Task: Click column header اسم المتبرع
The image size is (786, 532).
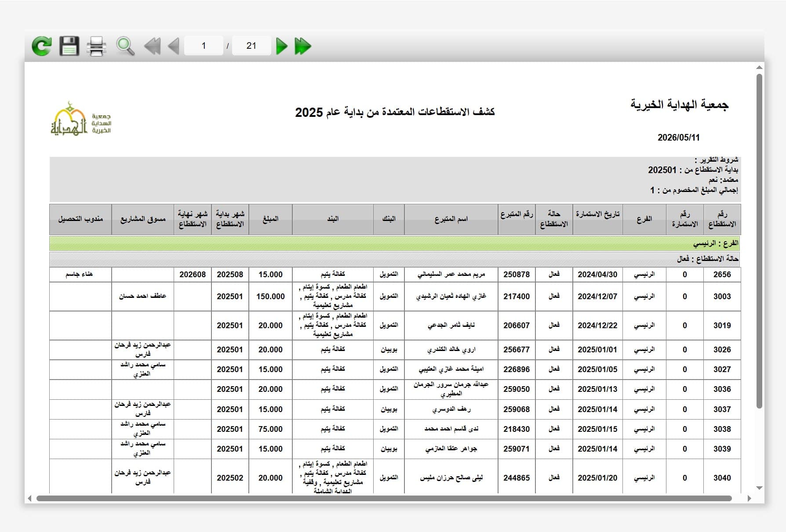Action: coord(451,219)
